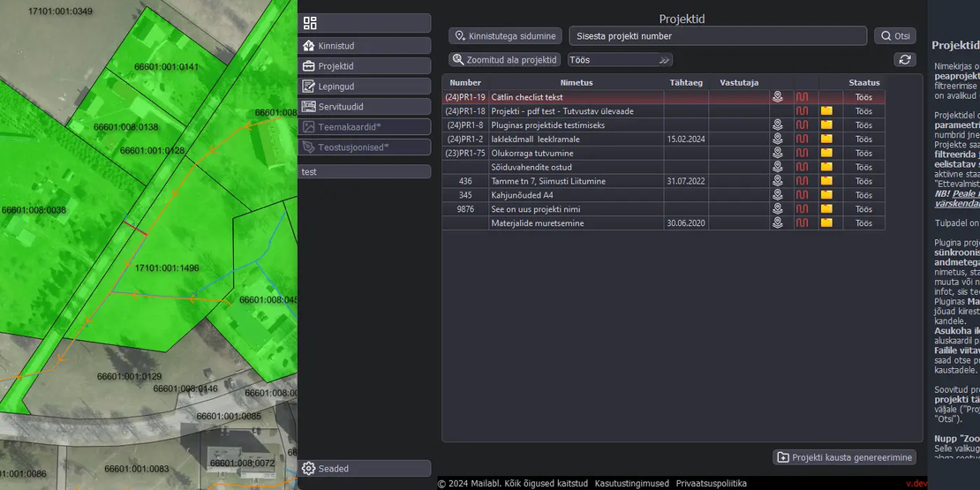
Task: Click the refresh projects icon button
Action: [x=904, y=59]
